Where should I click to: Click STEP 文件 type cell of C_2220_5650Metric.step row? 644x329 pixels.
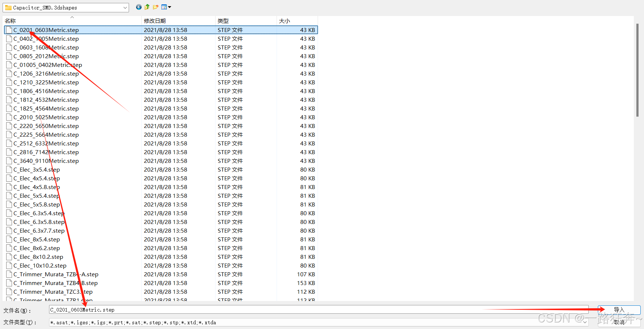click(x=230, y=126)
